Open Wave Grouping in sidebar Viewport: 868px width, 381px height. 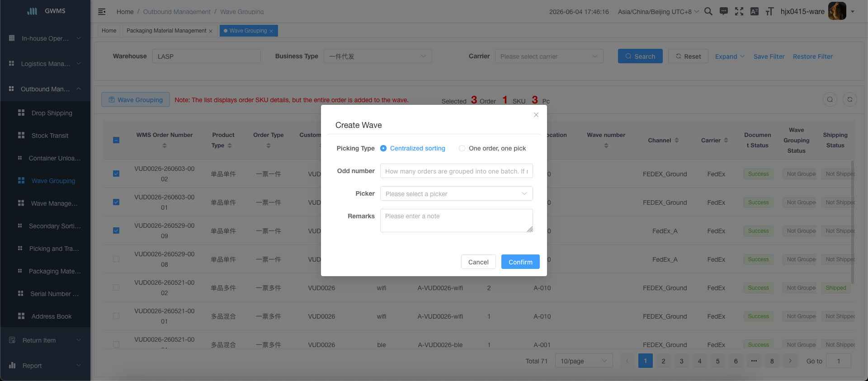45,181
